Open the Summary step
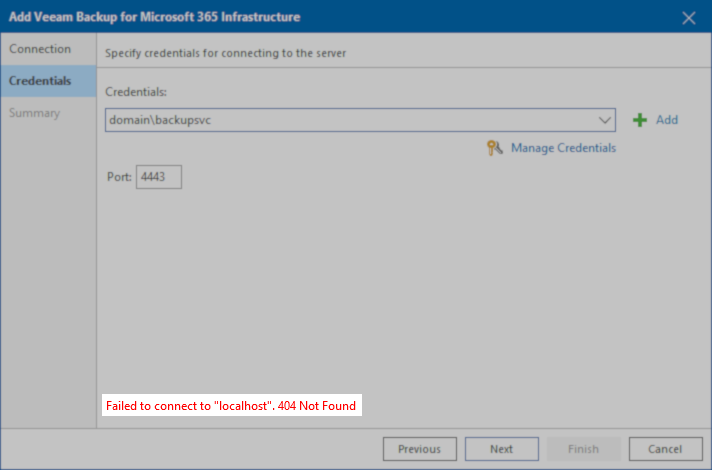This screenshot has width=712, height=470. click(x=48, y=113)
